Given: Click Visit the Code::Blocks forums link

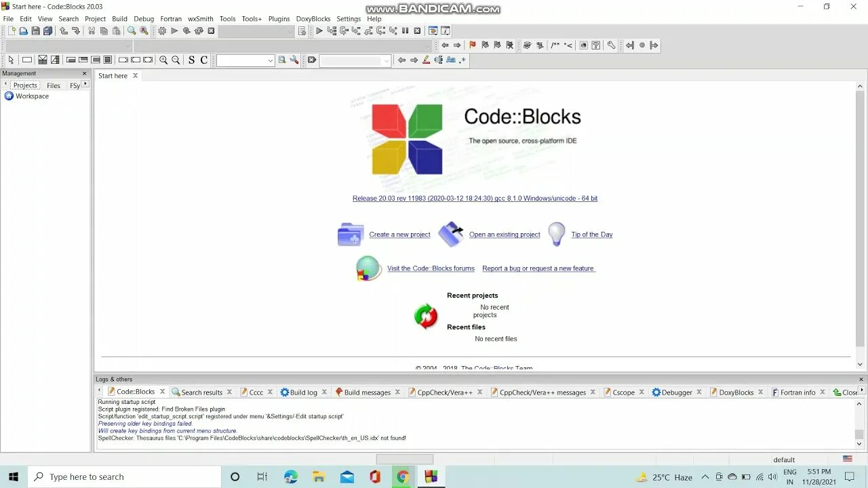Looking at the screenshot, I should pyautogui.click(x=431, y=268).
